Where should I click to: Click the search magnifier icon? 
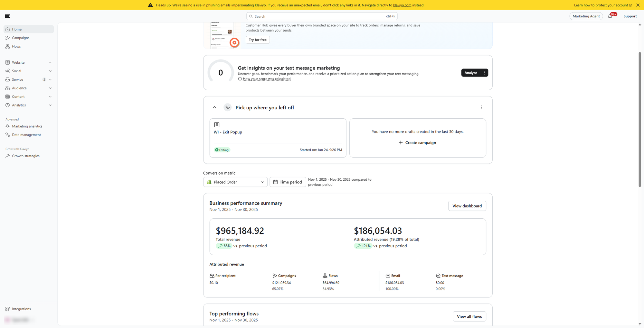coord(251,16)
